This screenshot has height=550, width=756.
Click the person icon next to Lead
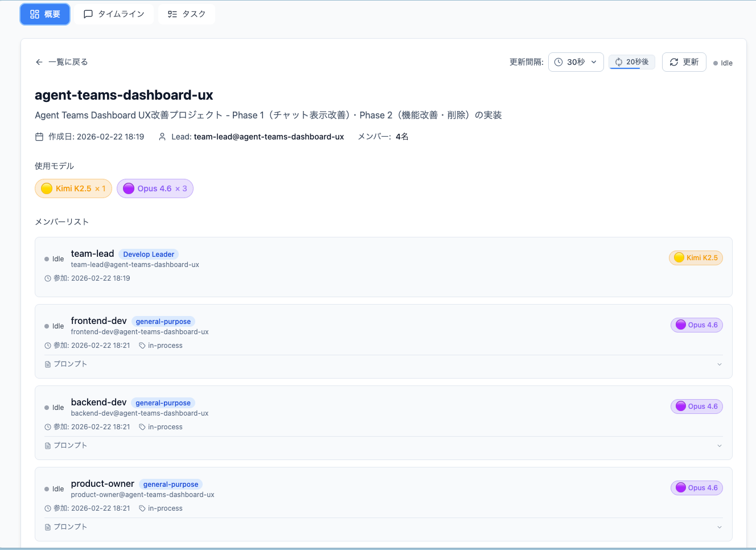click(x=161, y=136)
